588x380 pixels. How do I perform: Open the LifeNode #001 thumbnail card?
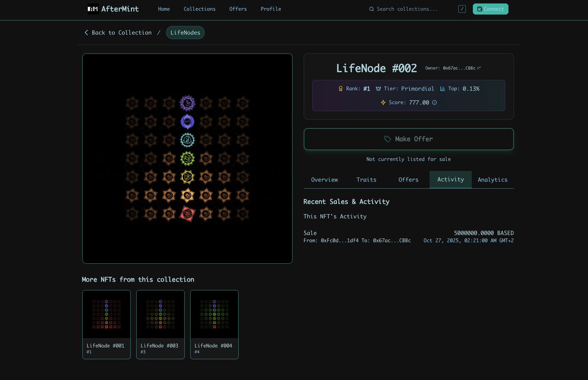(106, 325)
